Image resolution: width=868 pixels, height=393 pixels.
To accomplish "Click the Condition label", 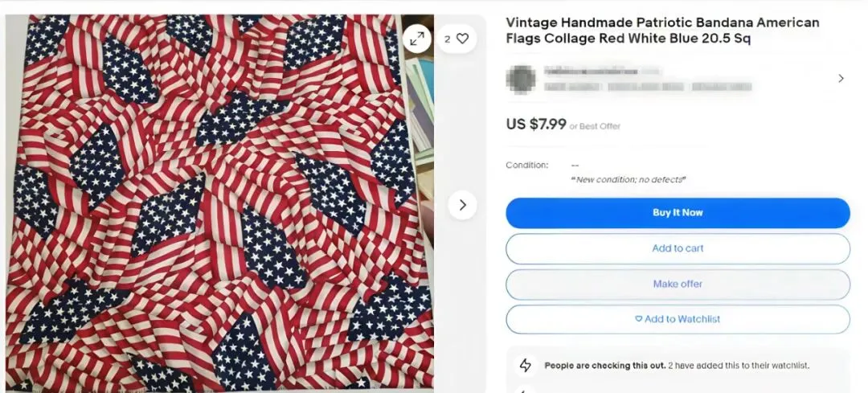I will pyautogui.click(x=527, y=165).
